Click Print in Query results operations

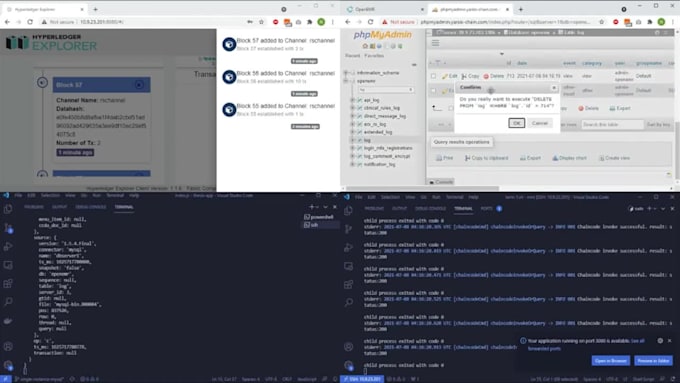[x=445, y=158]
